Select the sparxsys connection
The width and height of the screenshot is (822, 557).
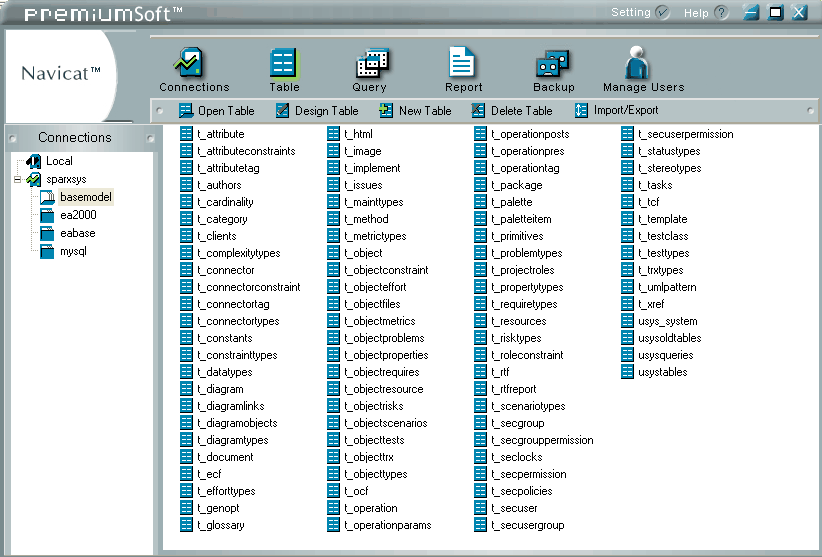tap(66, 179)
